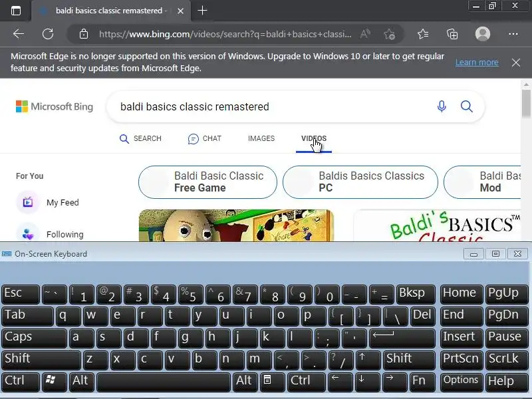Click the On-Screen Keyboard title bar icon
Image resolution: width=532 pixels, height=399 pixels.
(7, 254)
